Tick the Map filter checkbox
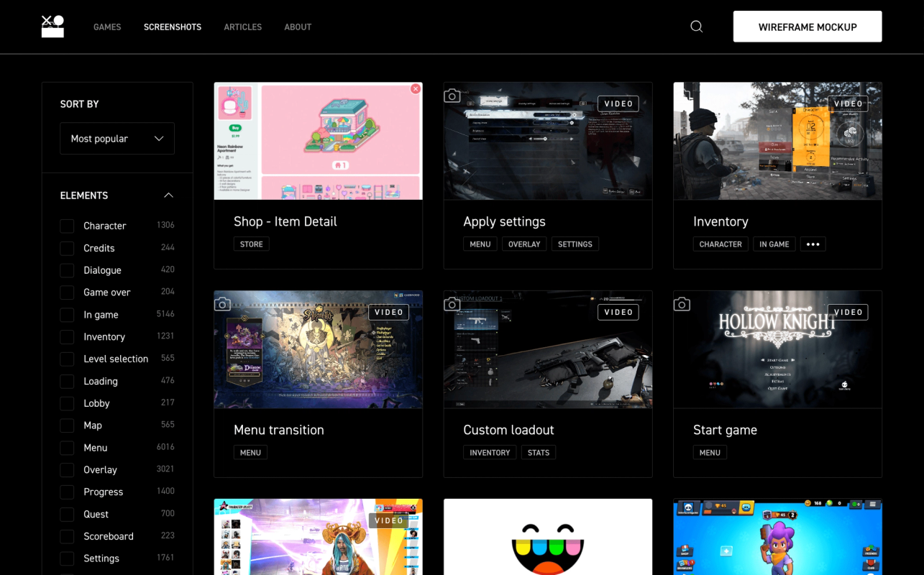 (67, 425)
